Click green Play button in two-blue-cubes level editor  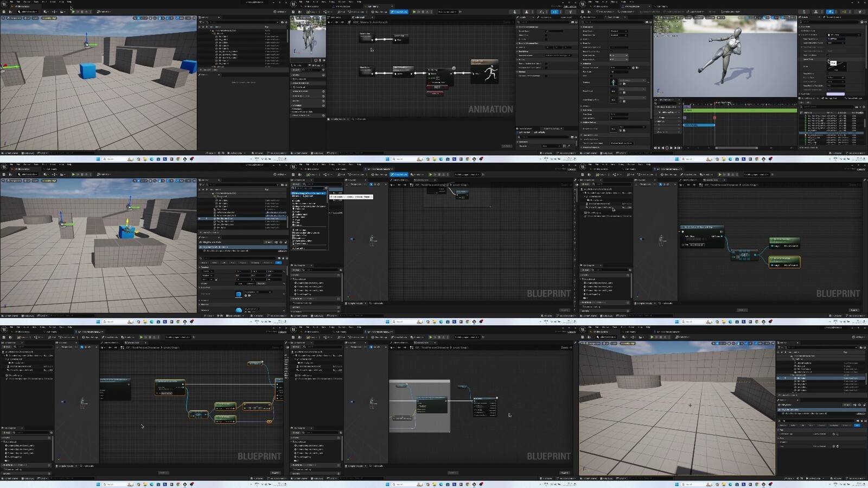coord(73,11)
